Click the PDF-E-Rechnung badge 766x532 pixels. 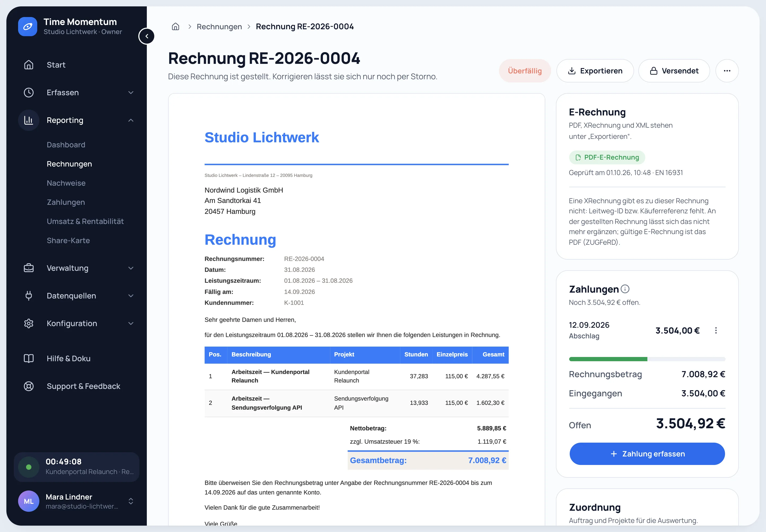pos(607,157)
